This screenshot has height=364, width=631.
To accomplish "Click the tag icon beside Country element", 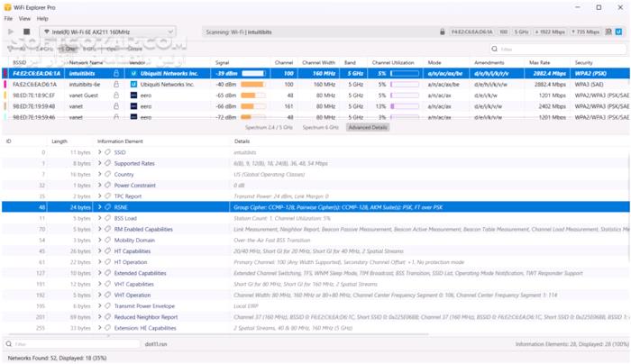I will tap(107, 174).
